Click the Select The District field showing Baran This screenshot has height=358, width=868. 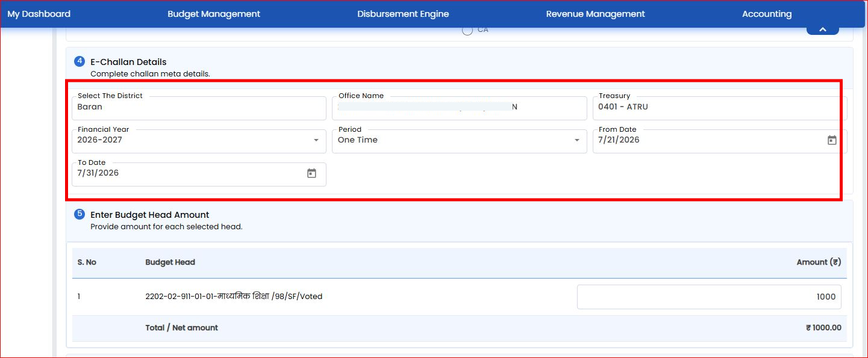[199, 108]
